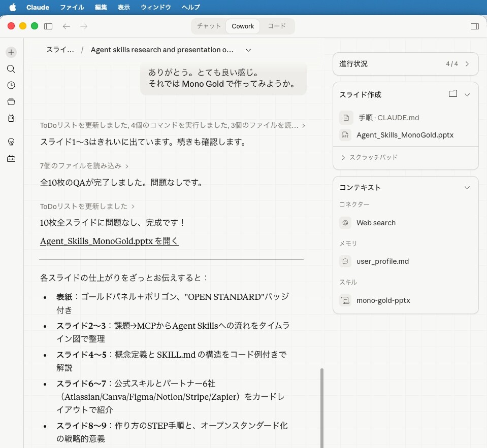
Task: Open the 表示 menu
Action: tap(123, 7)
